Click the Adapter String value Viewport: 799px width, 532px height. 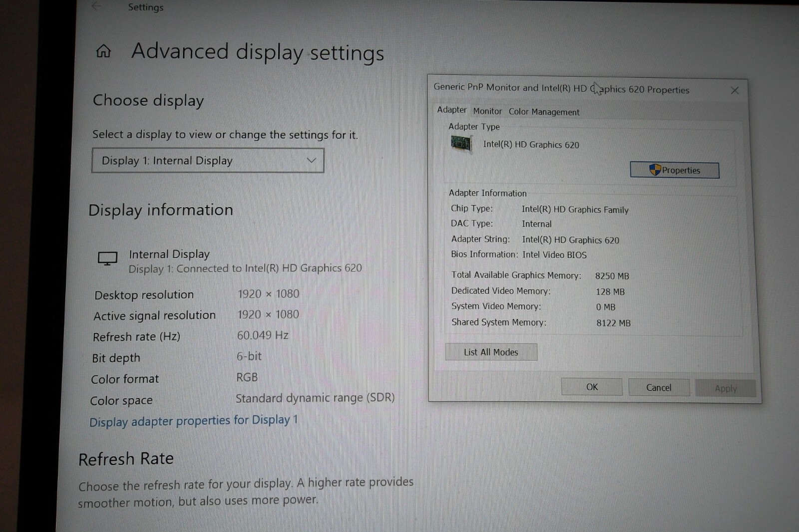570,240
